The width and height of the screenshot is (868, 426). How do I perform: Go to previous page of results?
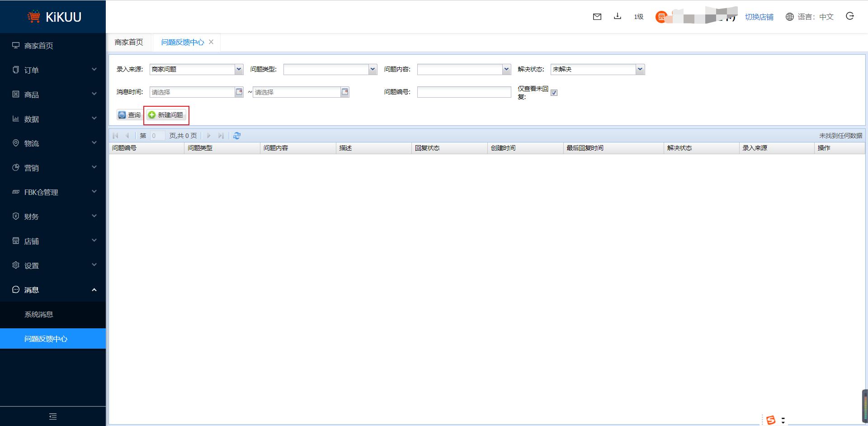(x=127, y=136)
